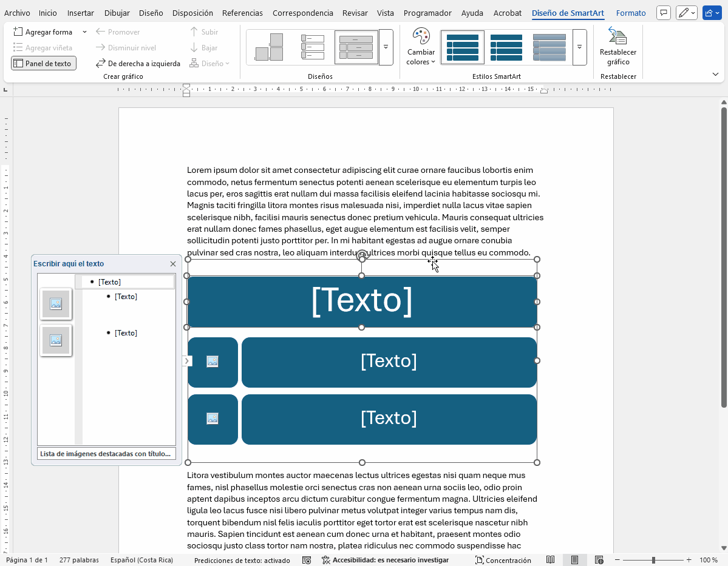The image size is (728, 566).
Task: Open Agregar forma dropdown arrow
Action: coord(84,32)
